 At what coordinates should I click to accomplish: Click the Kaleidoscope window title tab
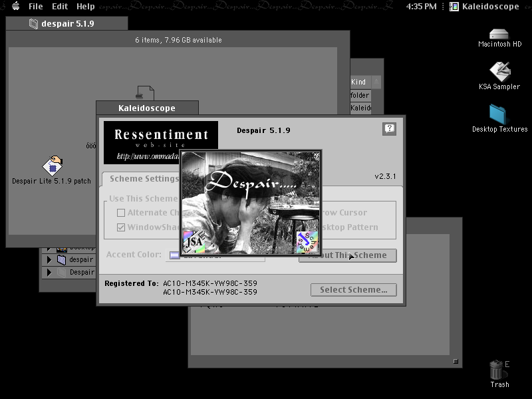point(147,108)
